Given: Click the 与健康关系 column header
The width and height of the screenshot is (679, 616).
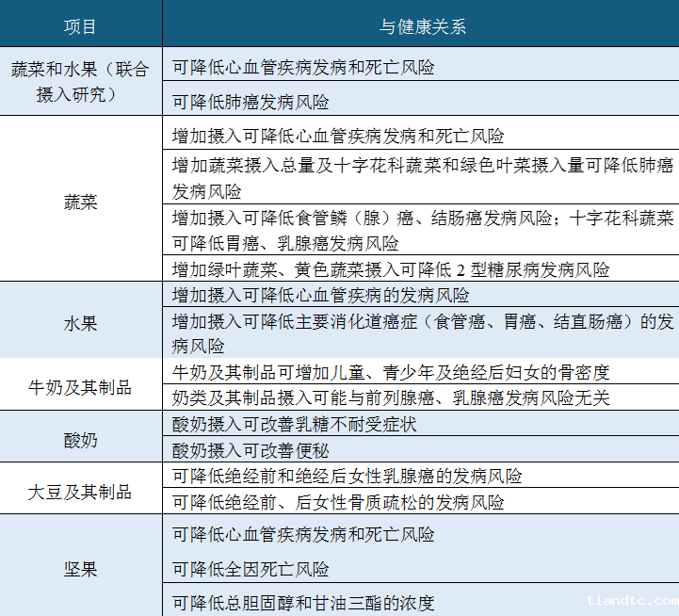Looking at the screenshot, I should [x=421, y=25].
